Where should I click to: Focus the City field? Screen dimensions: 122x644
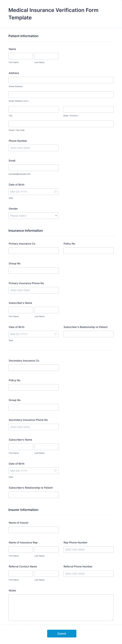33,109
